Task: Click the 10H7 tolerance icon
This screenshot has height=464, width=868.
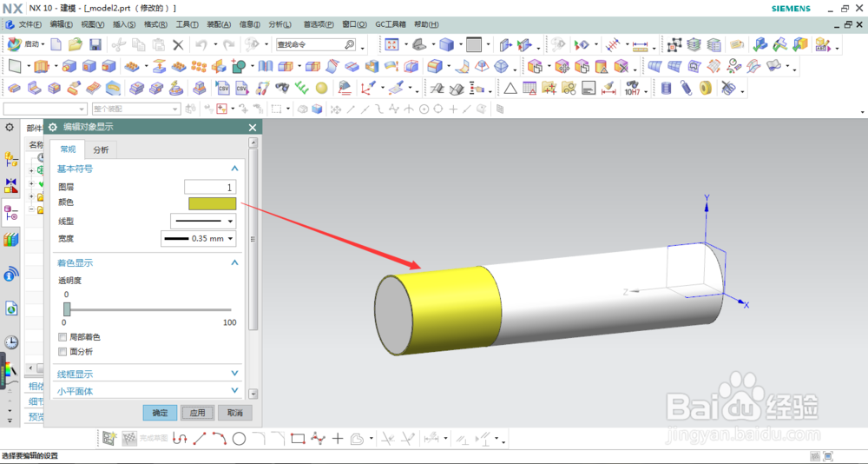Action: 632,88
